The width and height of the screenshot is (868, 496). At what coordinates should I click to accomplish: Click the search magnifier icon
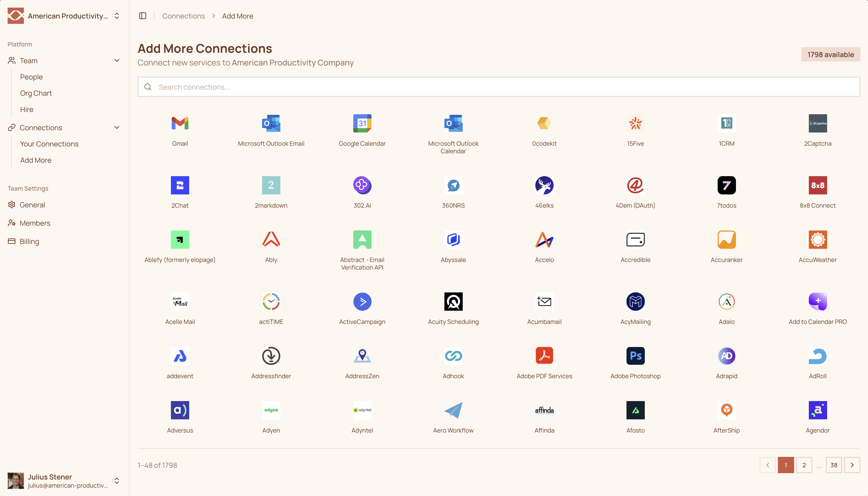148,87
